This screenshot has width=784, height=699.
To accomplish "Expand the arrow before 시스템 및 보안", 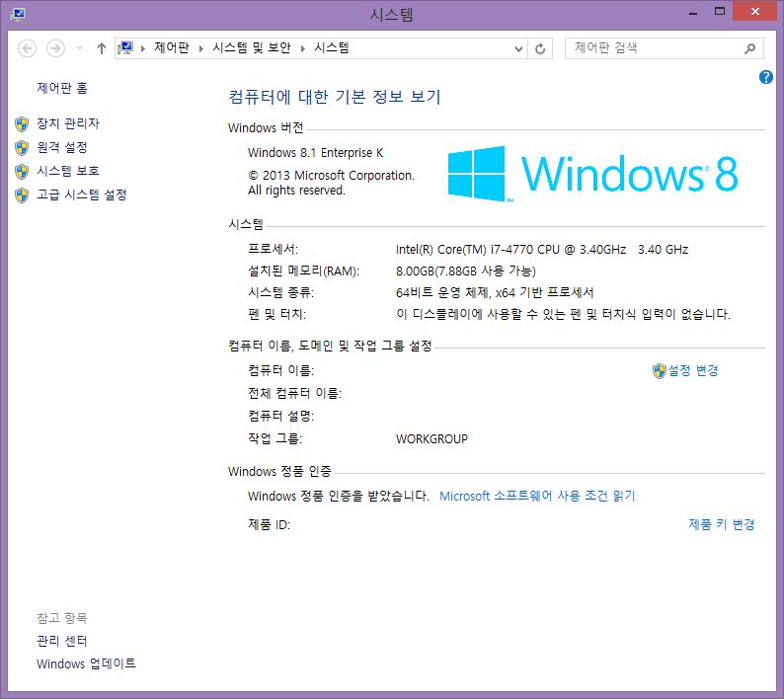I will pyautogui.click(x=201, y=48).
